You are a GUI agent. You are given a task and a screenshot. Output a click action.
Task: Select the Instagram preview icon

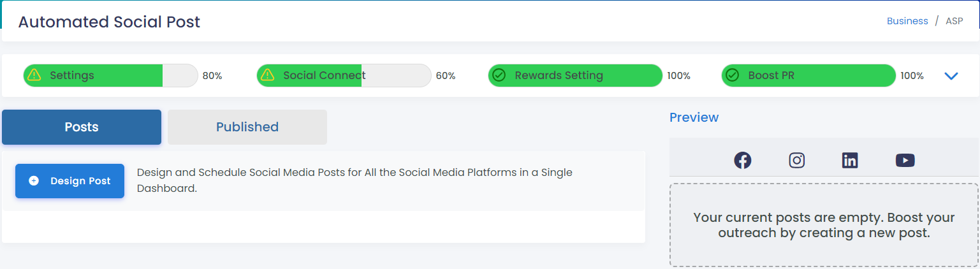796,160
